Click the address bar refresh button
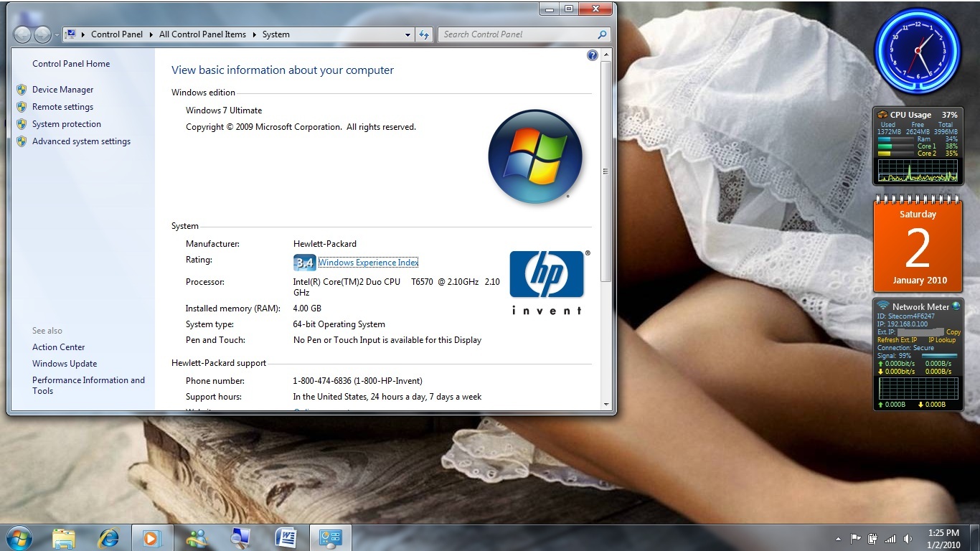Image resolution: width=980 pixels, height=551 pixels. (x=424, y=34)
